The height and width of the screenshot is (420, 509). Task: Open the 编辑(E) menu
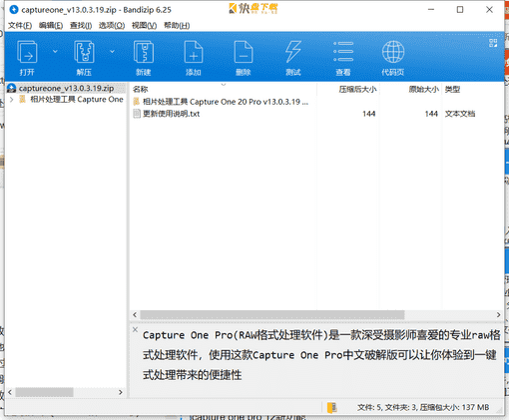51,25
